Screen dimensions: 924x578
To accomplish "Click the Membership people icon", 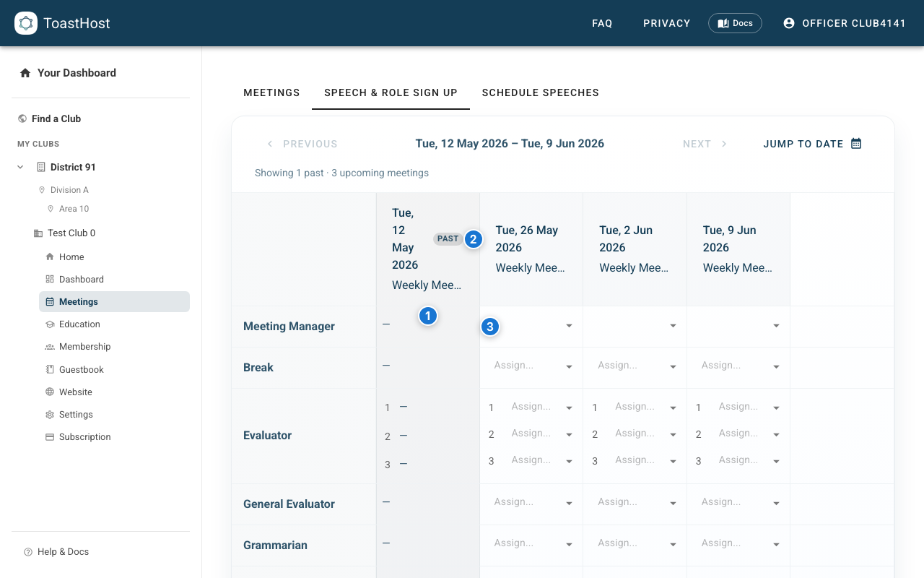I will tap(50, 347).
